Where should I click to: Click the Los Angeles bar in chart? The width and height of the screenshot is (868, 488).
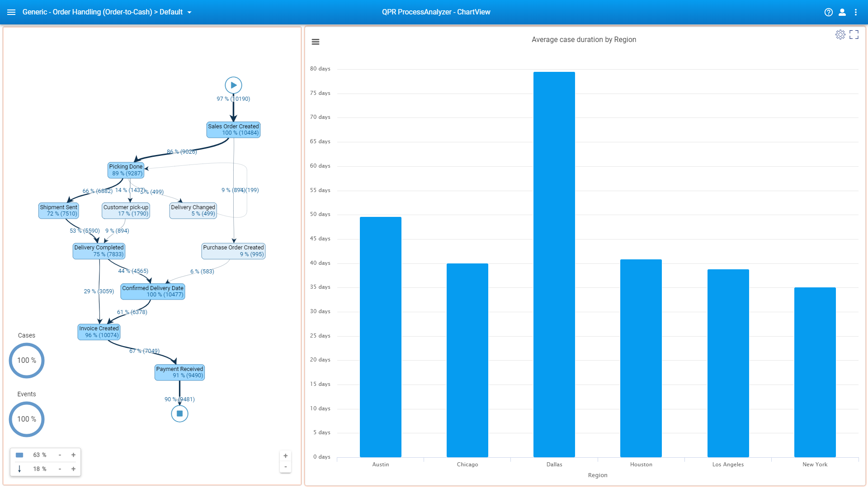[x=728, y=363]
